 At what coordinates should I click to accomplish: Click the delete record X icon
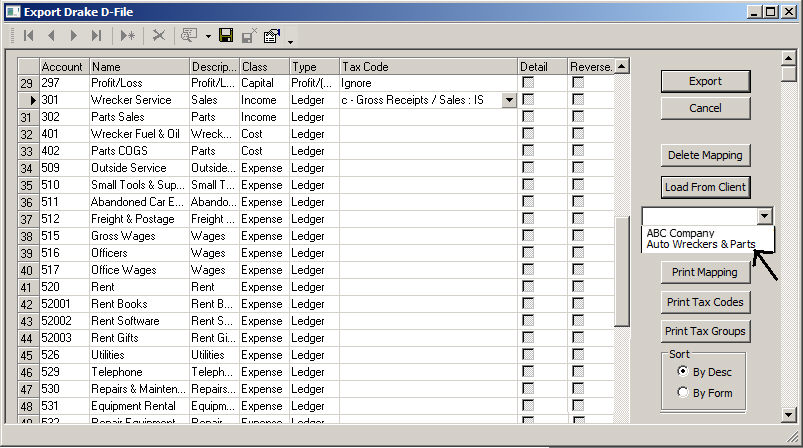pos(159,35)
